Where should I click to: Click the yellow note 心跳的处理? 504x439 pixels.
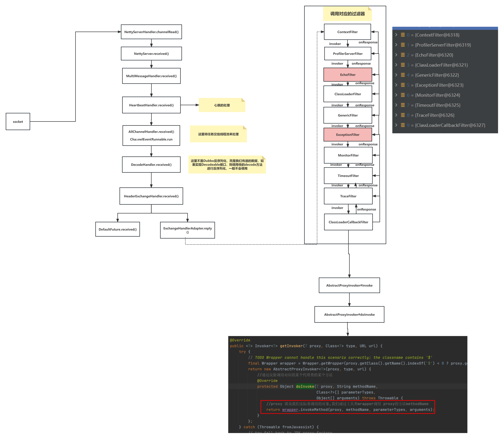(222, 105)
